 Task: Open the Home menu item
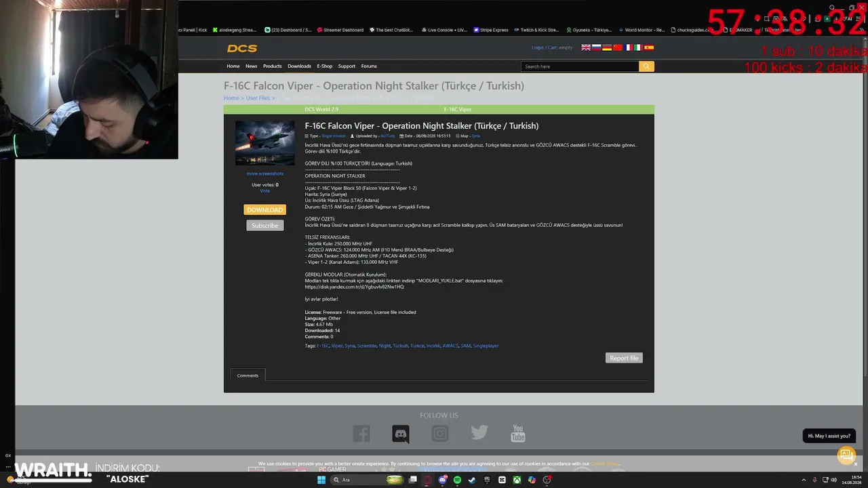[233, 66]
